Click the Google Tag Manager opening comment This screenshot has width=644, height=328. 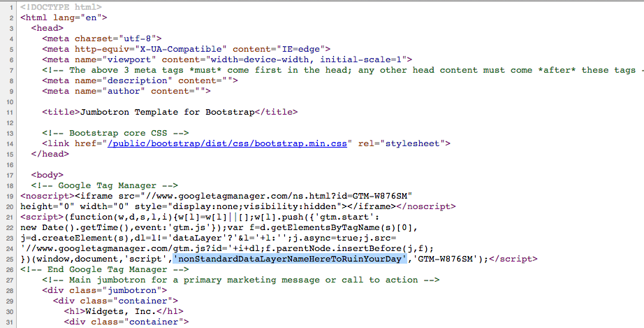(x=104, y=185)
